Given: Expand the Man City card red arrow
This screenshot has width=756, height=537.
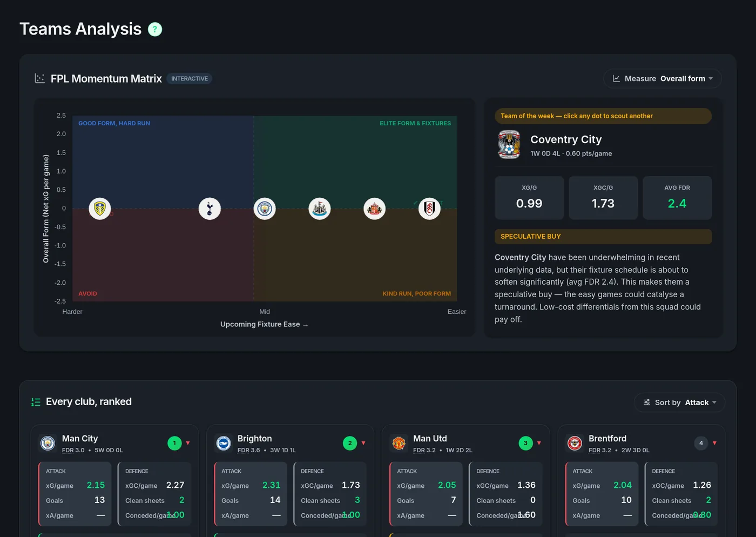Looking at the screenshot, I should point(188,443).
